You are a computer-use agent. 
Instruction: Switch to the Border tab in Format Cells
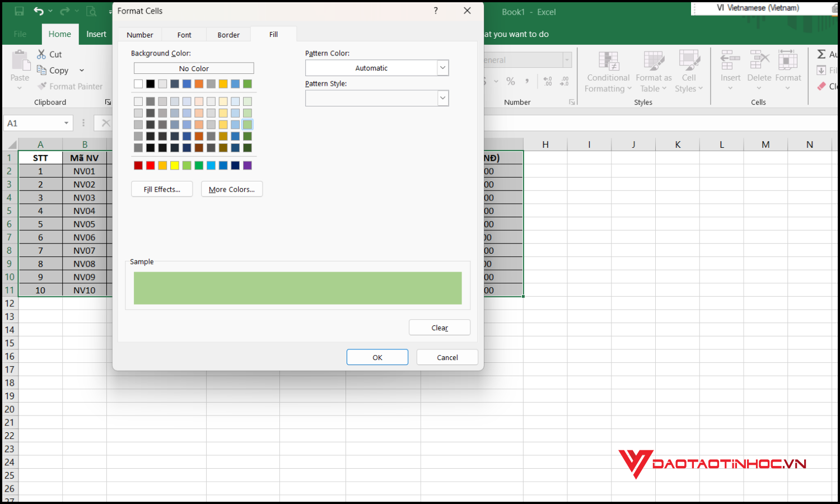pyautogui.click(x=228, y=34)
